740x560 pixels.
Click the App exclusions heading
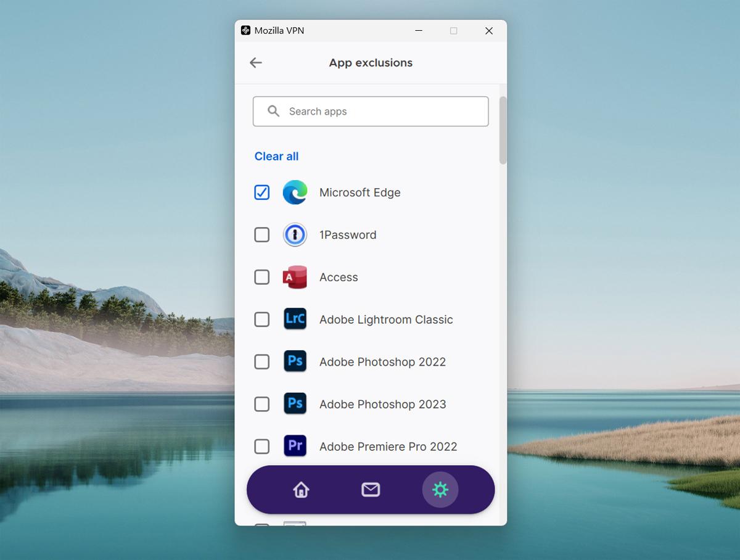[371, 63]
